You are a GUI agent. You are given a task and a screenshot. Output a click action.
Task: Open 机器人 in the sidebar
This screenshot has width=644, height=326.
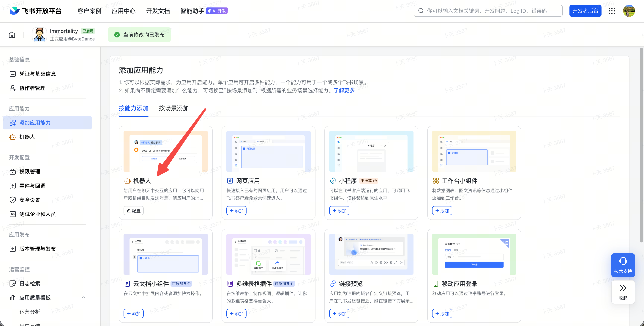point(47,137)
